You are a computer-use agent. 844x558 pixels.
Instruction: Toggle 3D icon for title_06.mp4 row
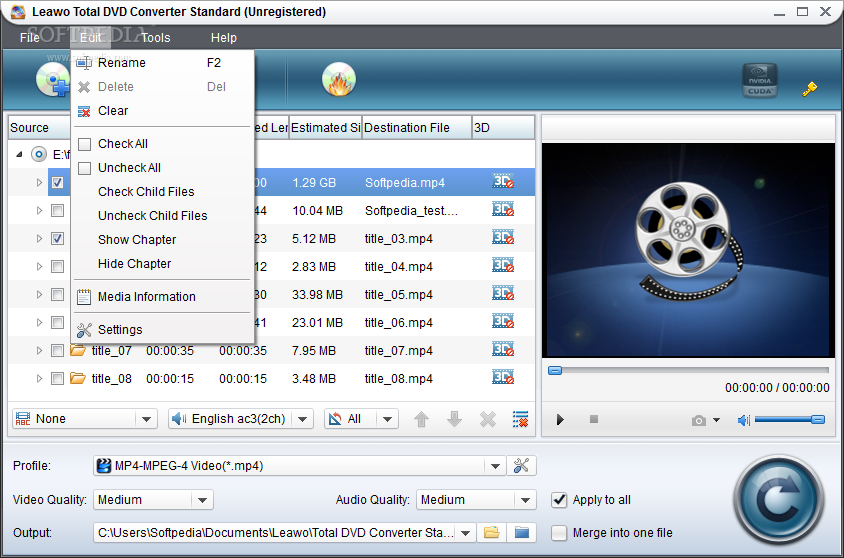(503, 321)
